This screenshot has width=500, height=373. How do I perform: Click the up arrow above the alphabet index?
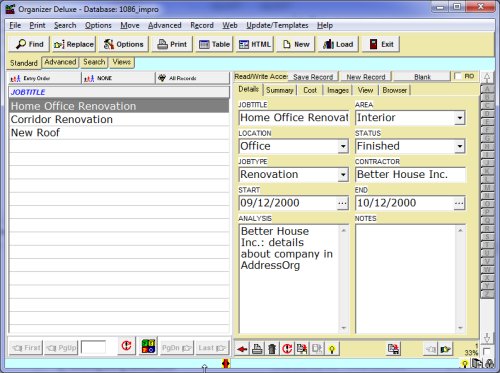click(487, 78)
